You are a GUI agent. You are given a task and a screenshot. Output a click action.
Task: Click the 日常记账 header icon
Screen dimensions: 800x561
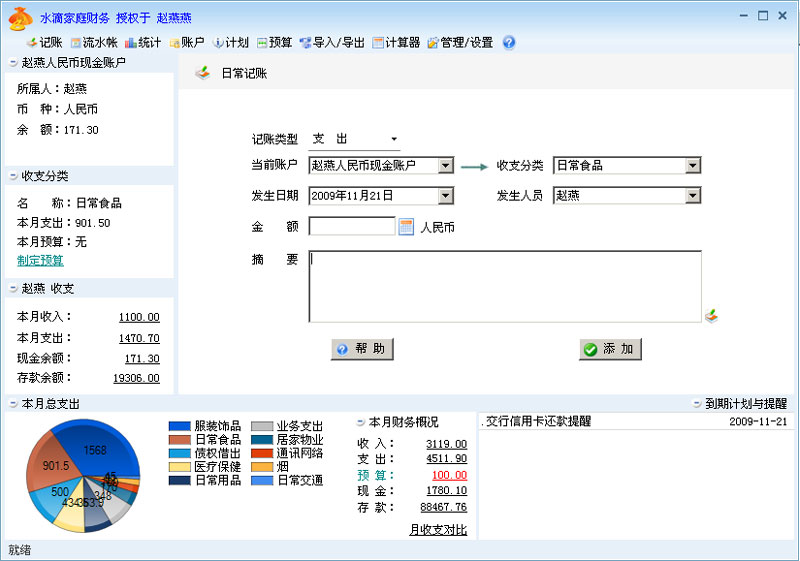click(203, 73)
